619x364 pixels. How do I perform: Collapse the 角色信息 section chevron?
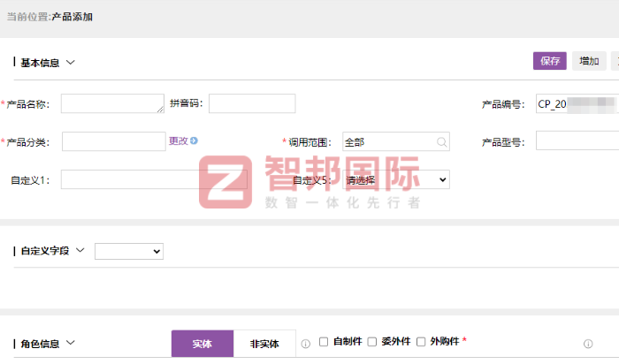click(71, 344)
